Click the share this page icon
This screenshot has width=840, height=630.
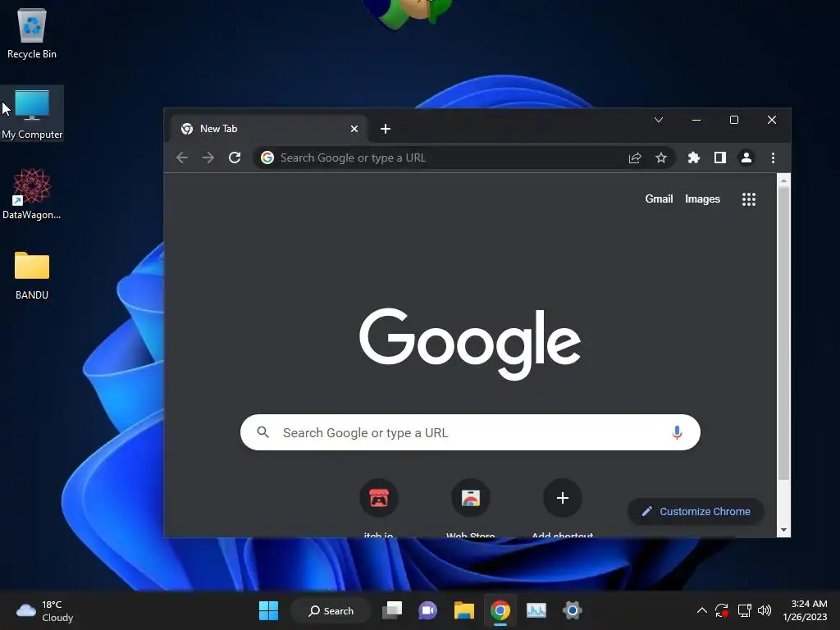(635, 157)
